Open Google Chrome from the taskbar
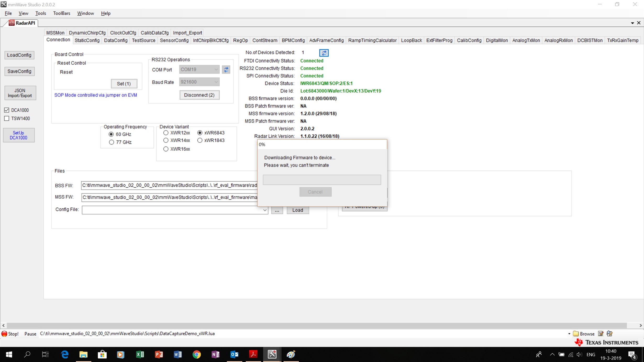Screen dimensions: 644x362 pos(197,354)
